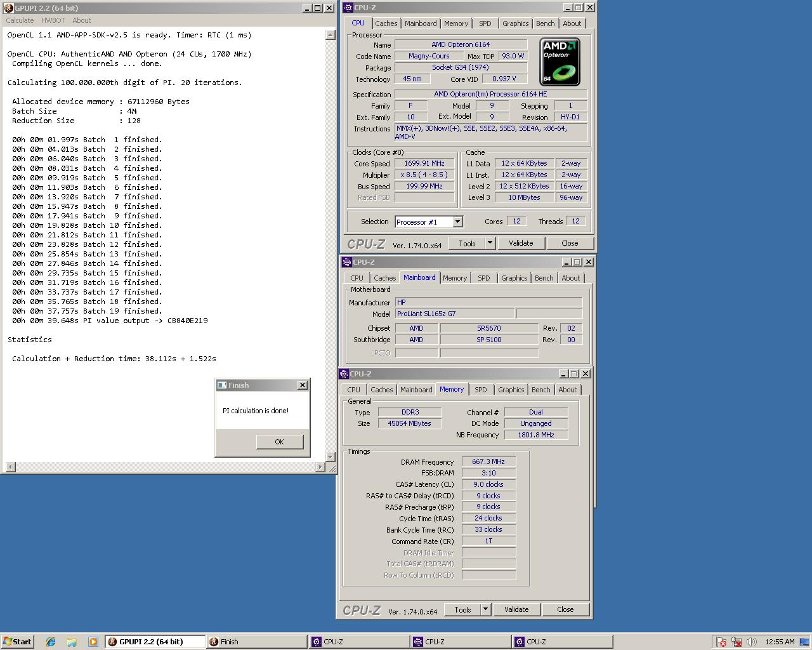Click the title bar icon of the Memory CPU-Z window

344,374
